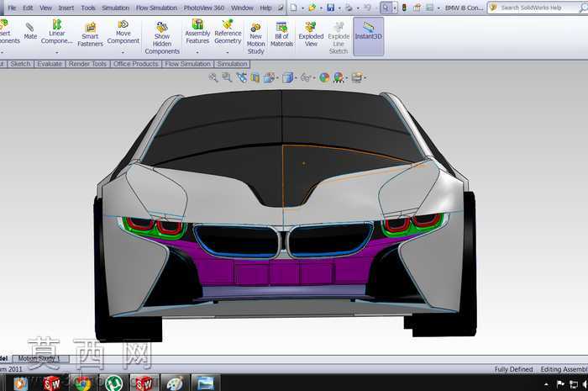Expand Reference Geometry dropdown arrow
This screenshot has width=588, height=391.
(228, 52)
